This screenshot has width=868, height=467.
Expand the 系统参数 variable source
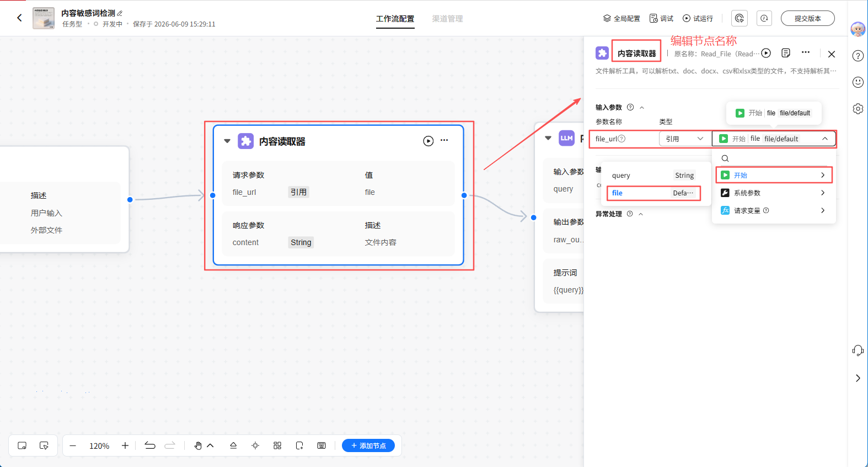(774, 193)
